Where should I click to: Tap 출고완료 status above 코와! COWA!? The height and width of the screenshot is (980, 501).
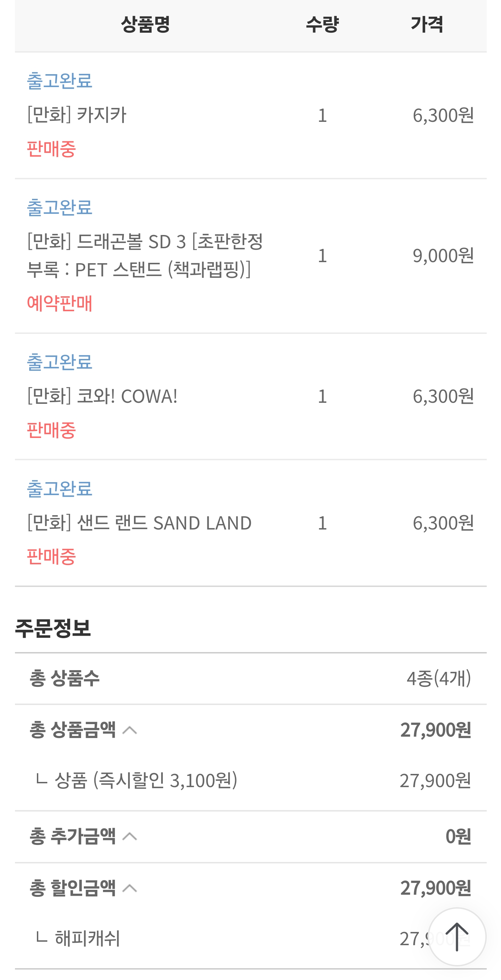pyautogui.click(x=59, y=362)
